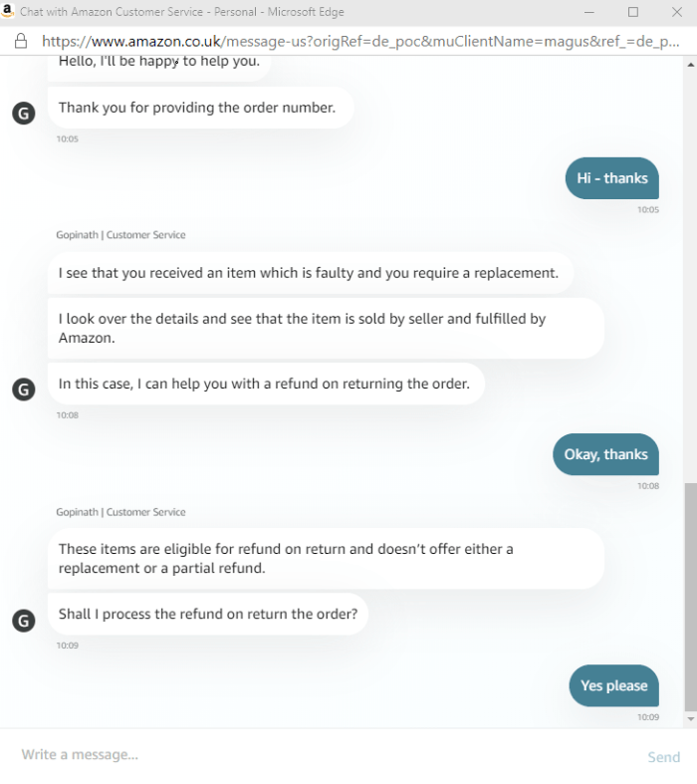
Task: Click the 'eligible for refund on return' message
Action: pyautogui.click(x=326, y=558)
